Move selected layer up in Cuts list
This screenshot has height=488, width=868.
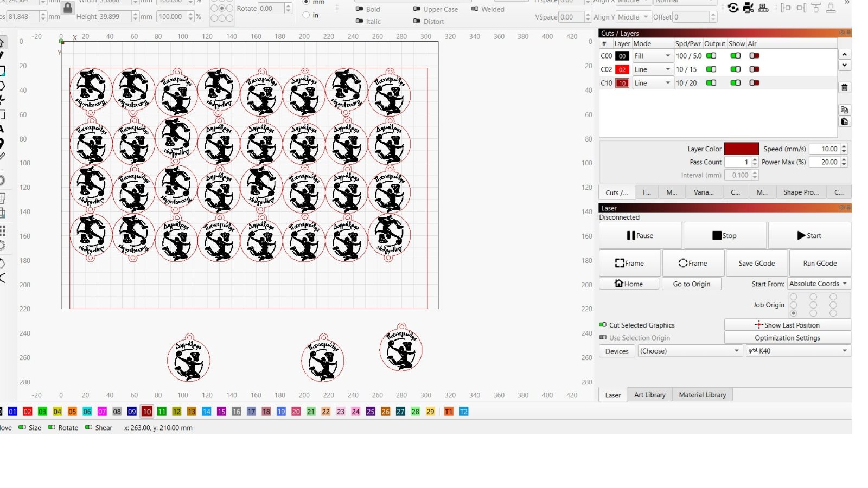pos(845,55)
